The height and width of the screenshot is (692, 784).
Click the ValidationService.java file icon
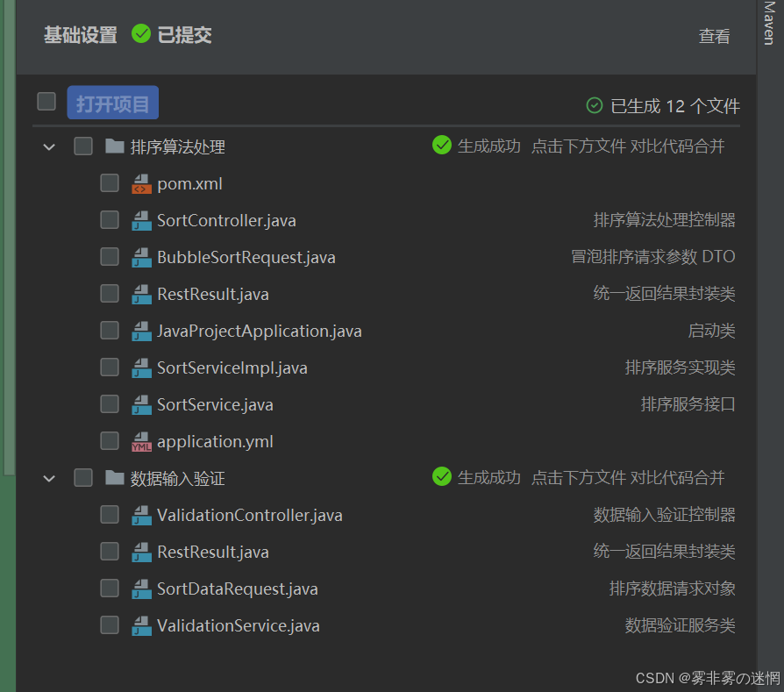[141, 625]
